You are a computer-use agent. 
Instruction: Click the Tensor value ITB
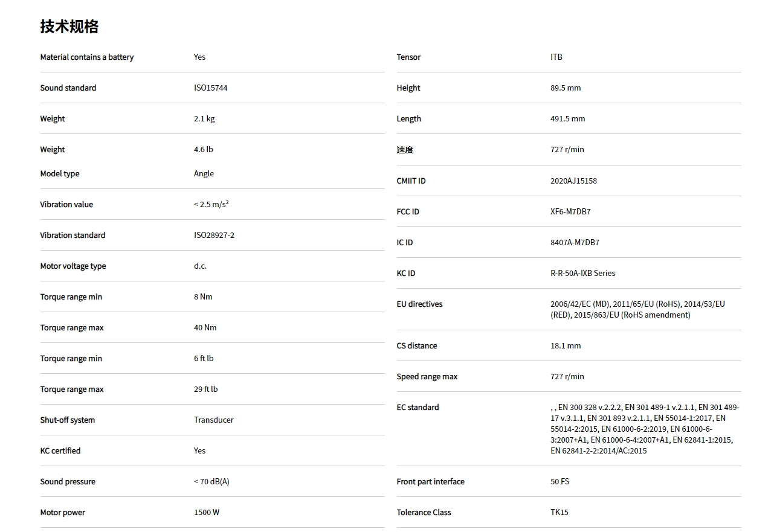pos(556,57)
